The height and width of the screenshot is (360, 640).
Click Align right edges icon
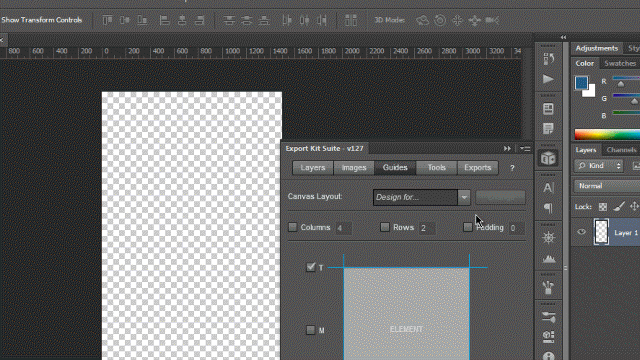pos(199,20)
